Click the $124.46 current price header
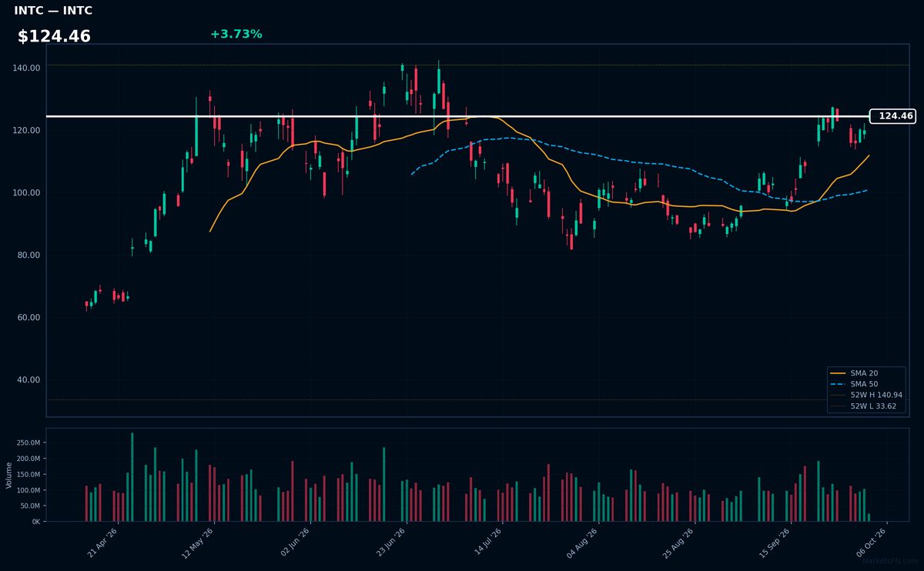The height and width of the screenshot is (571, 924). 54,36
